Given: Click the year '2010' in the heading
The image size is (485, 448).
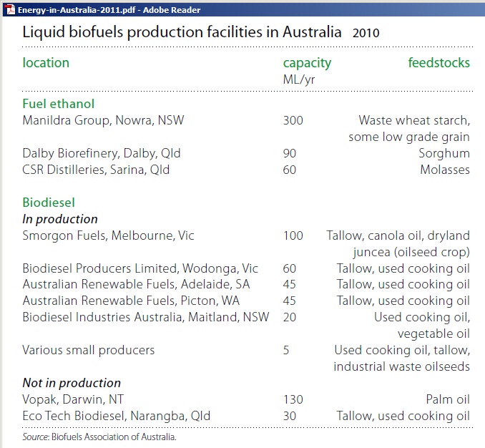Looking at the screenshot, I should [366, 33].
